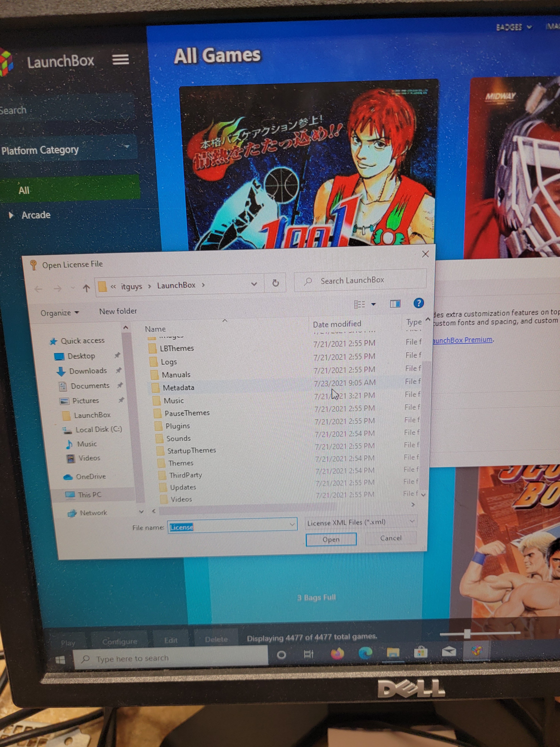Open Task View on the taskbar
The width and height of the screenshot is (560, 747).
coord(309,654)
